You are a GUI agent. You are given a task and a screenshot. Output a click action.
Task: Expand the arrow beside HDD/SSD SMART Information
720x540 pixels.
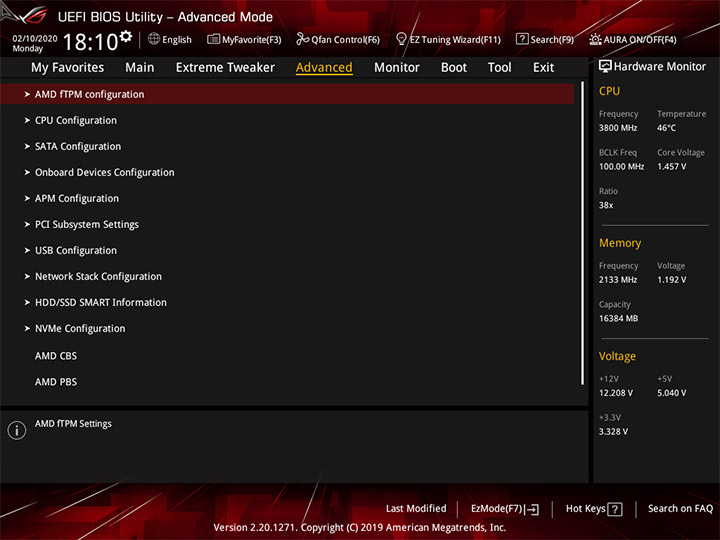27,303
